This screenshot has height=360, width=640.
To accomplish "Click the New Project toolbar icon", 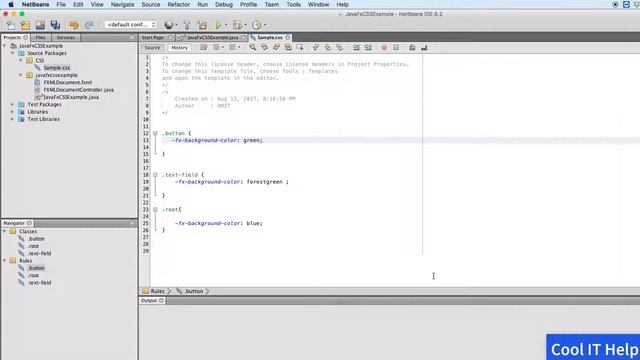I will [x=25, y=25].
